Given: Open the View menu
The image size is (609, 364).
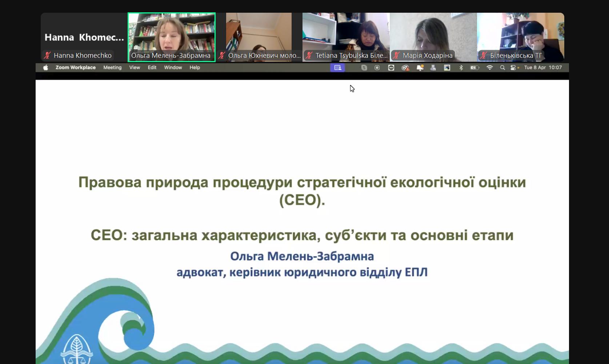Looking at the screenshot, I should (135, 68).
